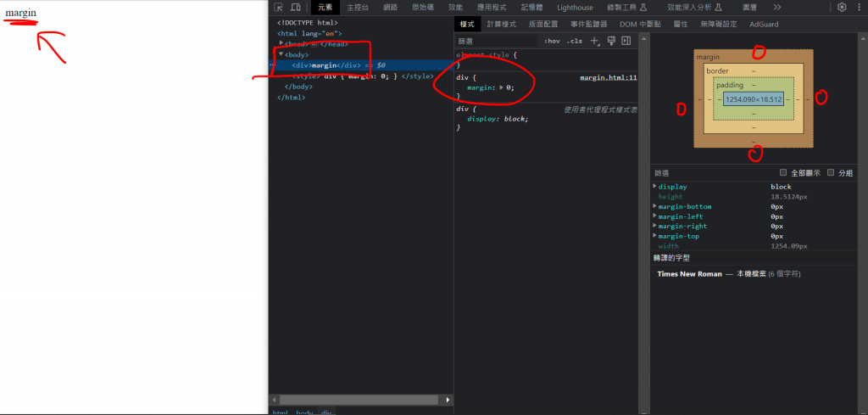Viewport: 868px width, 415px height.
Task: Show more DevTools tabs with chevron
Action: coord(777,7)
